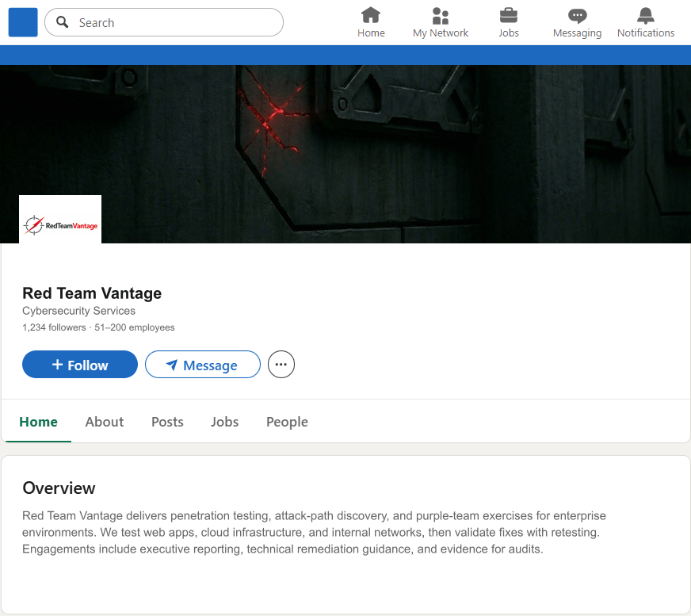Select the Home tab of company page

[x=38, y=422]
